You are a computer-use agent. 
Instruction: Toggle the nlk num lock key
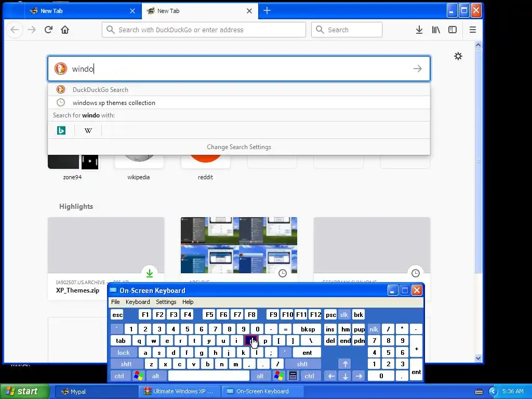point(374,329)
